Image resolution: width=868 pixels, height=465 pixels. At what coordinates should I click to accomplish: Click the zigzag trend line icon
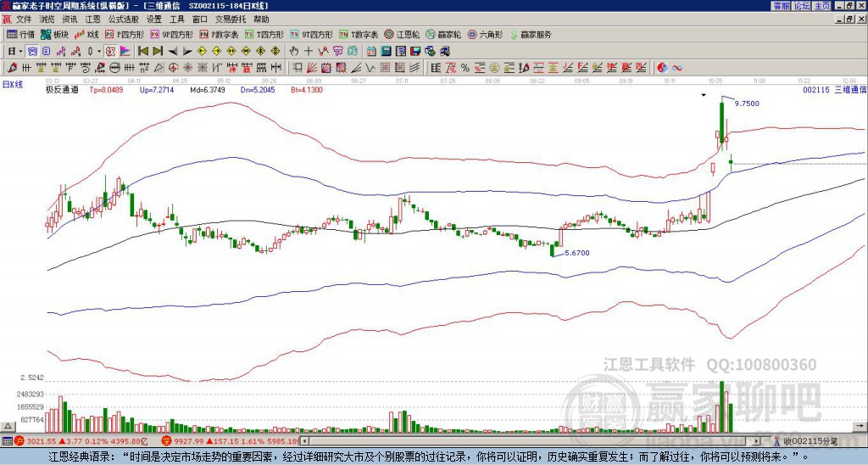(323, 52)
